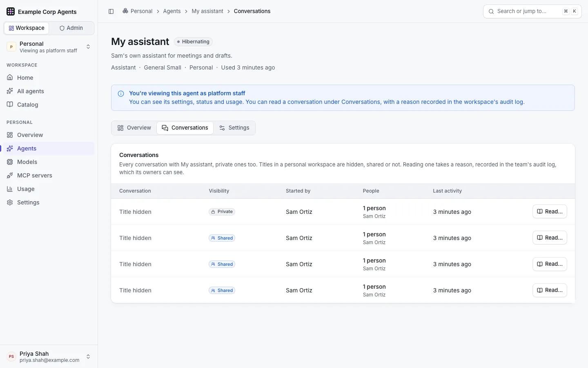Click the Started by column header
The width and height of the screenshot is (588, 368).
point(298,191)
